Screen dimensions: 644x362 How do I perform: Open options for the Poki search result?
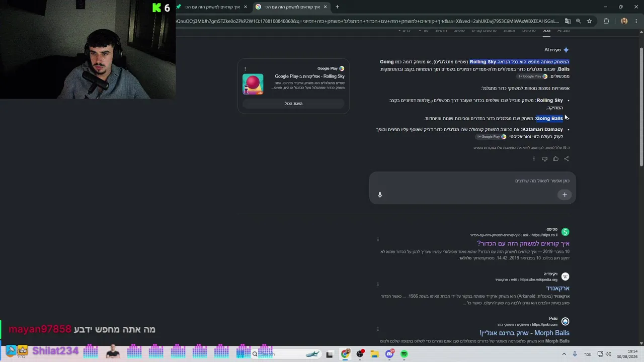378,329
